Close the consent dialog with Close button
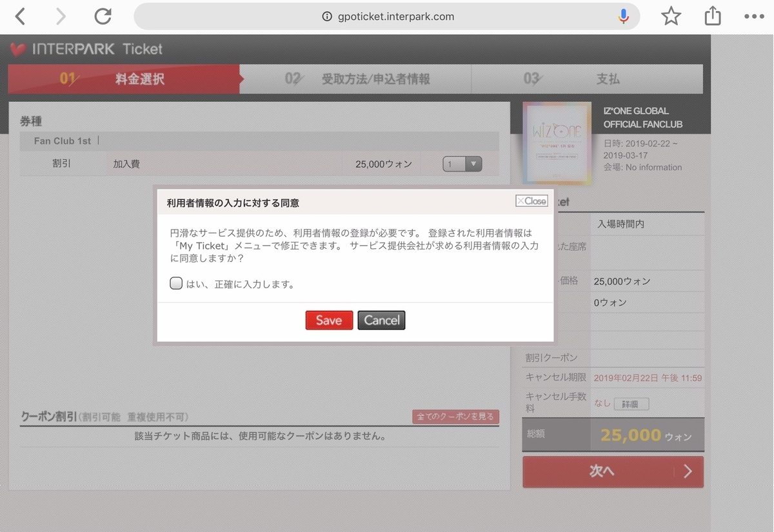Image resolution: width=774 pixels, height=532 pixels. pyautogui.click(x=531, y=201)
